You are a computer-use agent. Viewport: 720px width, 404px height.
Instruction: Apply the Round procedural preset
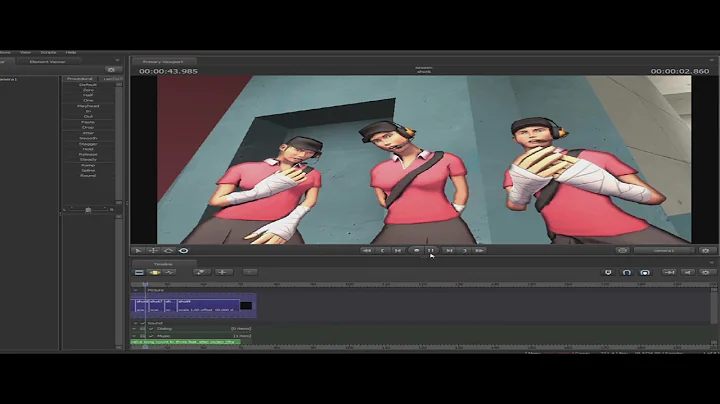pos(88,176)
